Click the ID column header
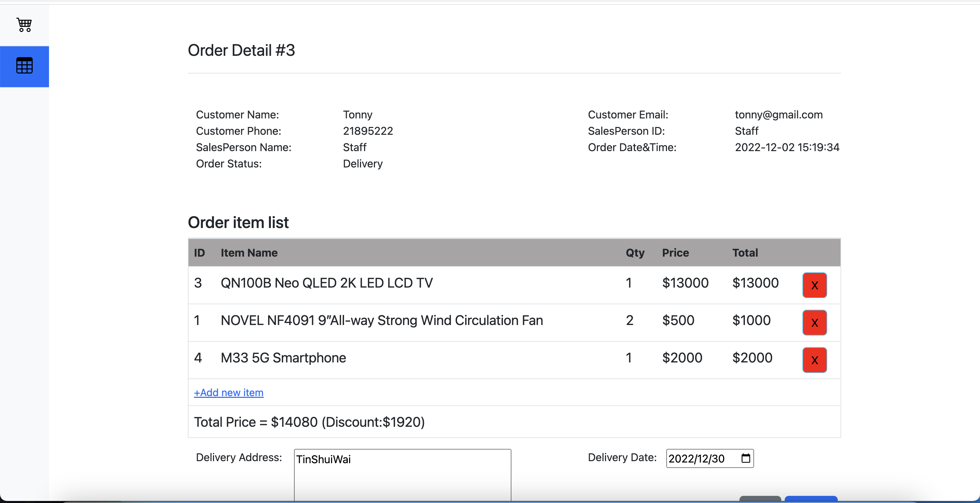 click(x=199, y=253)
